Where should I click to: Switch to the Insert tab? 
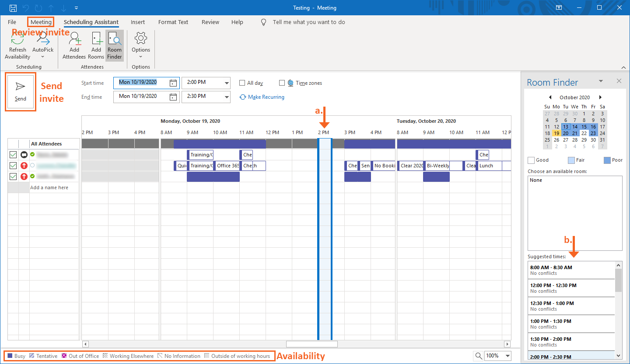click(x=138, y=22)
